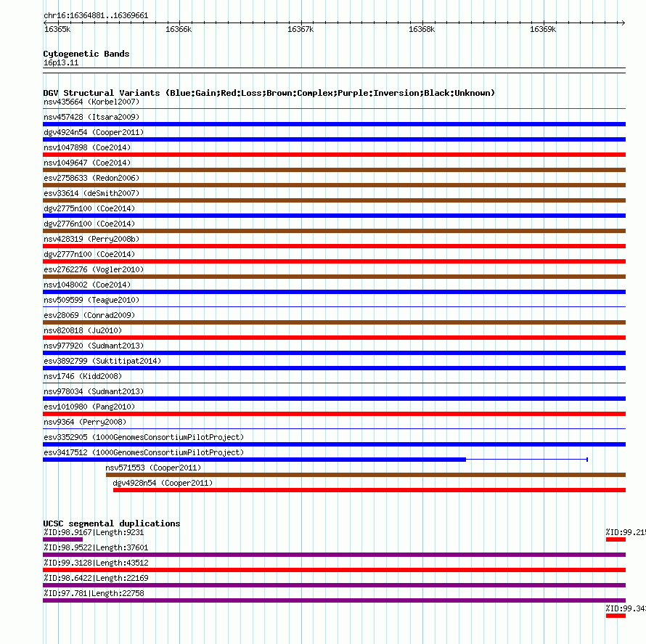Screen dimensions: 646x644
Task: Select the esv3352905 1000Genomes label
Action: point(144,437)
